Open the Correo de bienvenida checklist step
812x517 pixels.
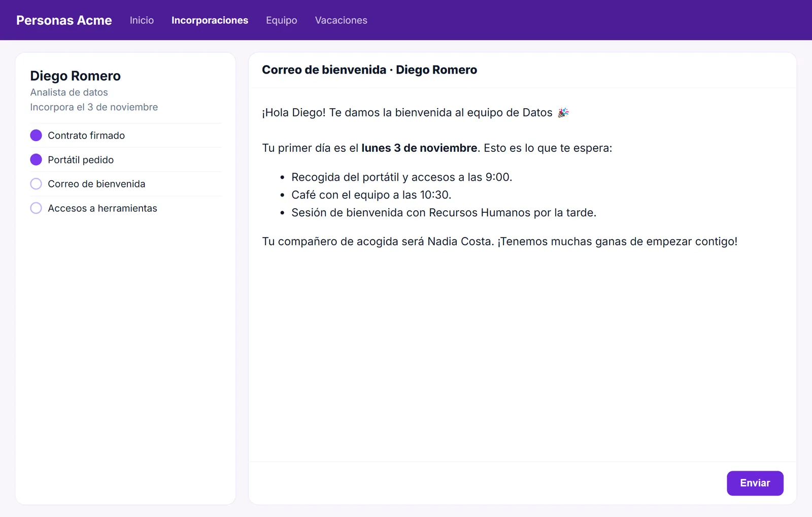pos(96,184)
